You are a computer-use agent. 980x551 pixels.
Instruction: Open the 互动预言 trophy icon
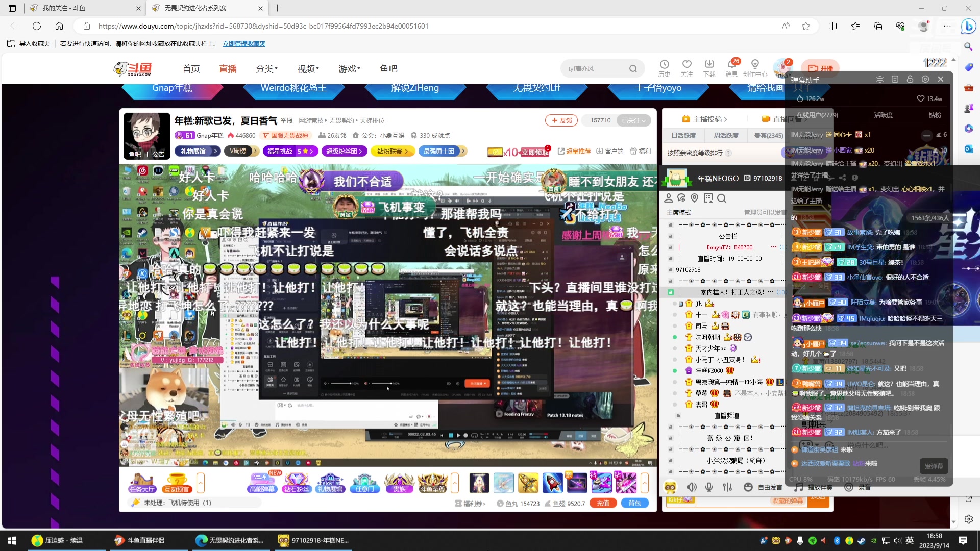[177, 483]
